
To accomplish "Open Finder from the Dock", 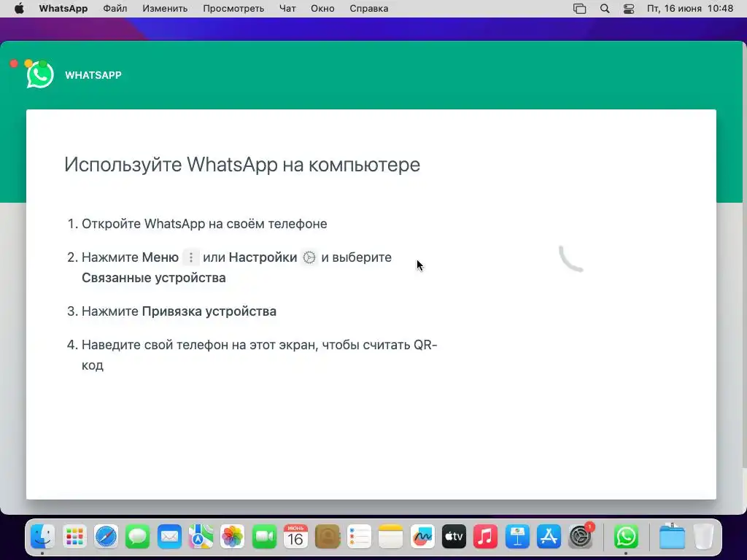I will click(42, 537).
